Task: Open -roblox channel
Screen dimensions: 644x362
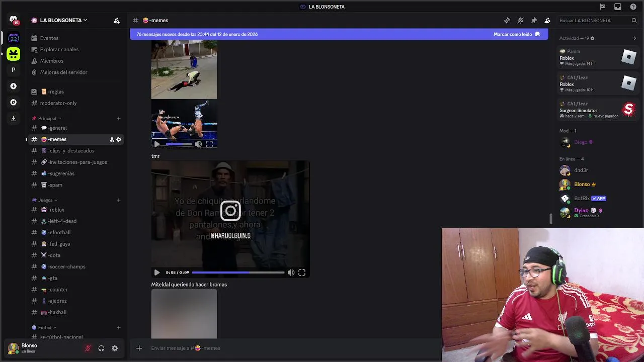Action: [75, 210]
